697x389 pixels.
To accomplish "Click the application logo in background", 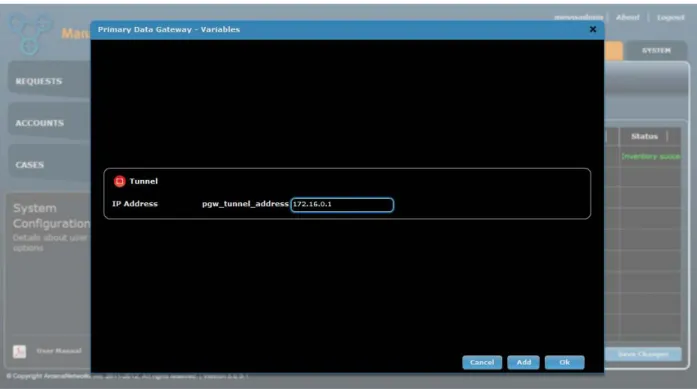I will click(29, 34).
